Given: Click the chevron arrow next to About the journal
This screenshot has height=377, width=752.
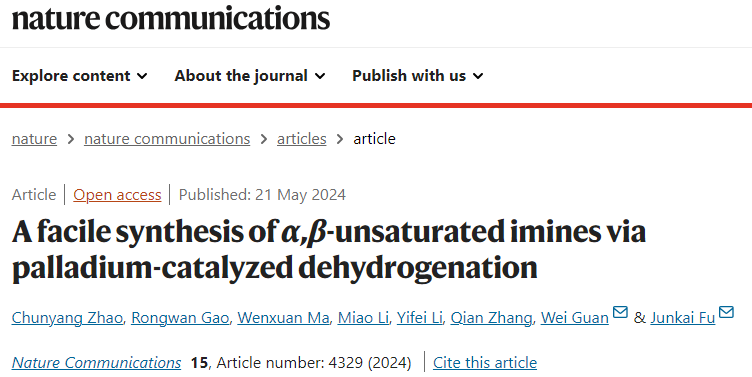Looking at the screenshot, I should [320, 76].
